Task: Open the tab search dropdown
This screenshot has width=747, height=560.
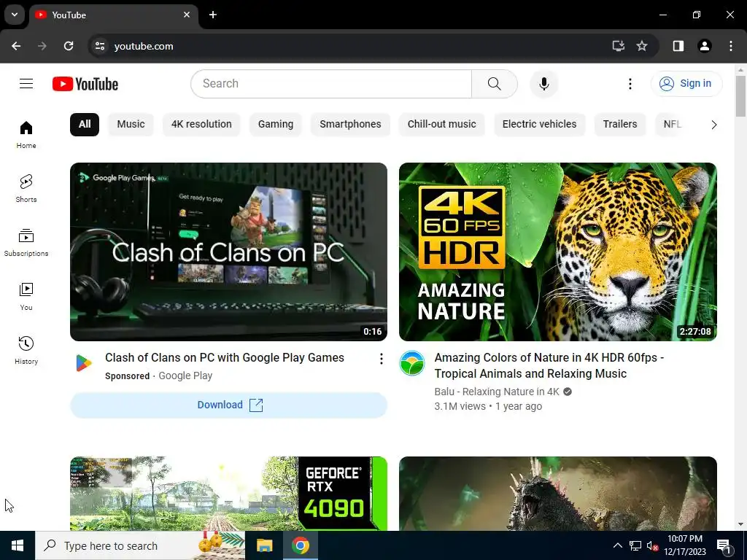Action: 15,15
